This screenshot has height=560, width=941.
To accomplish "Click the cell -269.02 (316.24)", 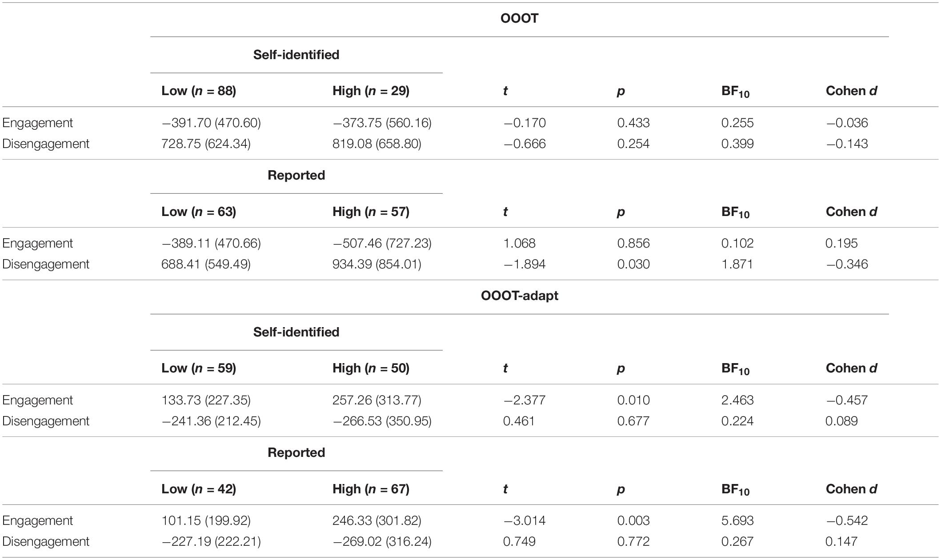I will point(382,541).
